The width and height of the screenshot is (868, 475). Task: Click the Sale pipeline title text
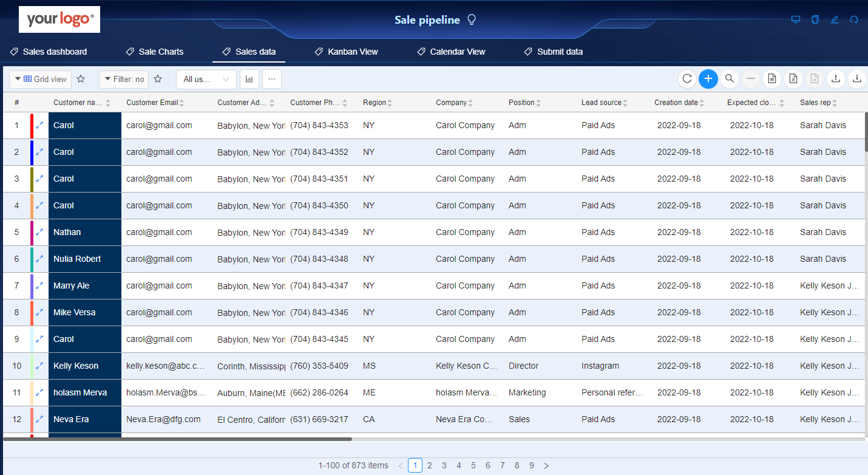tap(427, 20)
